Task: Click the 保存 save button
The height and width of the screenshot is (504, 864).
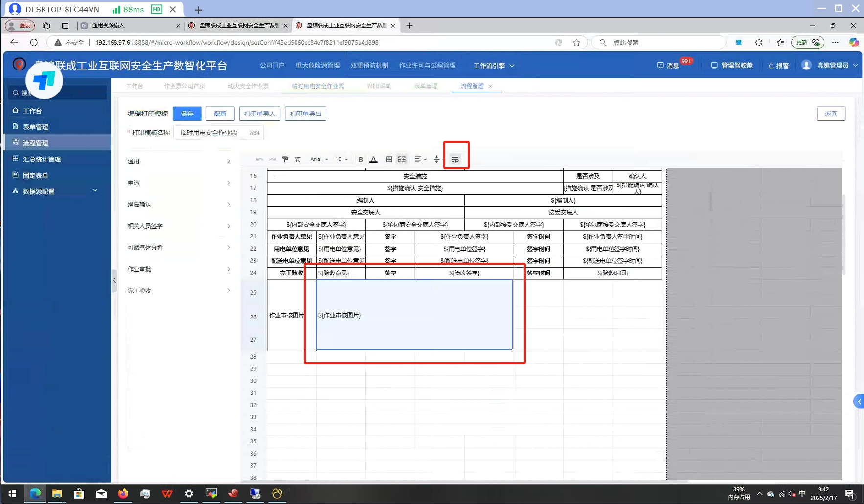Action: tap(187, 114)
